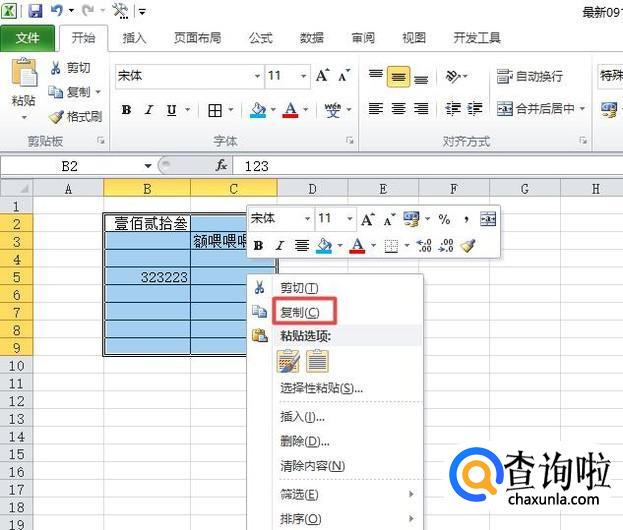Open the Name Box dropdown arrow
The width and height of the screenshot is (623, 530).
coord(148,166)
